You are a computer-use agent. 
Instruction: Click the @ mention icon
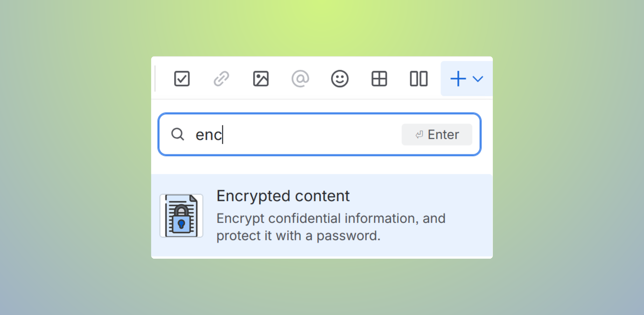[x=300, y=79]
